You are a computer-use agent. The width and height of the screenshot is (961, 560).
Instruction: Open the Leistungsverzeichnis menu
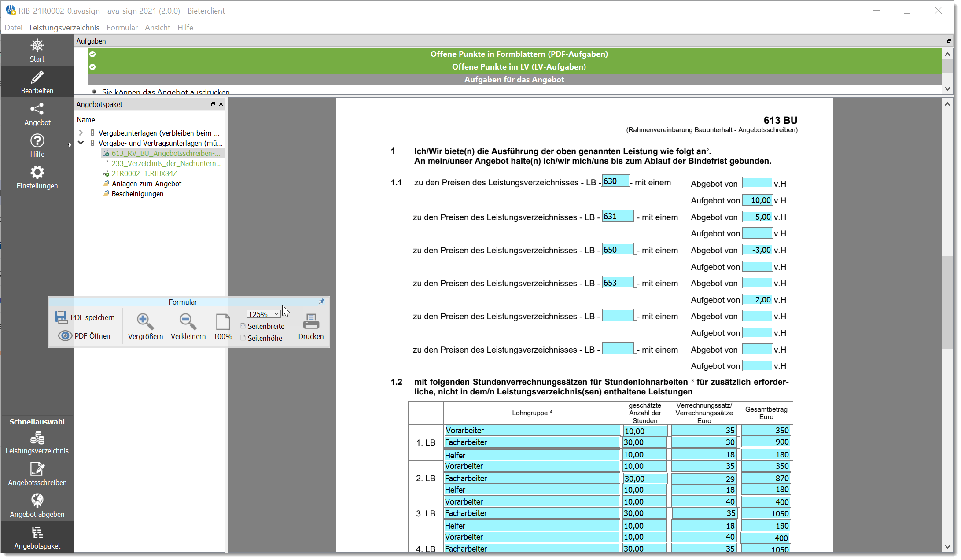pyautogui.click(x=64, y=27)
